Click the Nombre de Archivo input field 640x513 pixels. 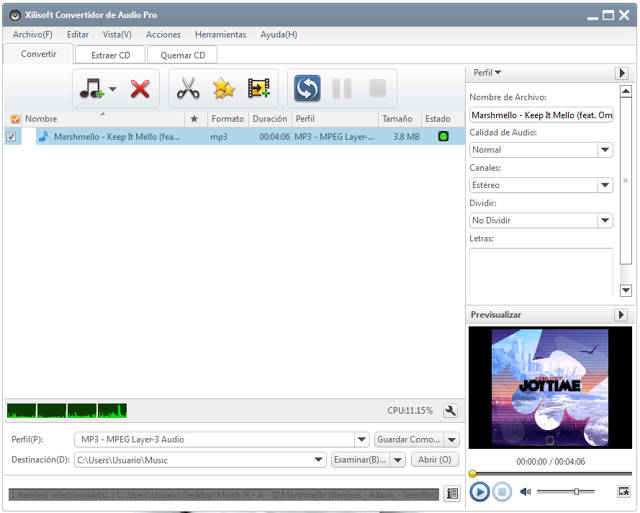pos(541,115)
